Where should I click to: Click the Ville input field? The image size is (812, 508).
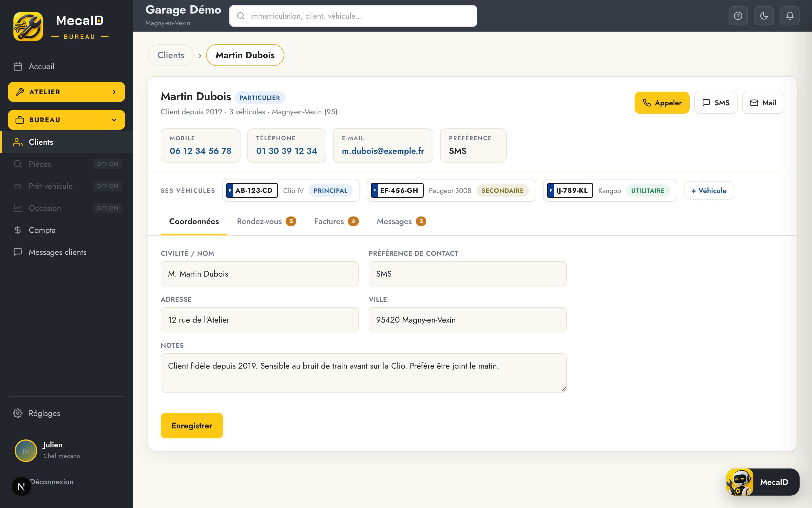[x=467, y=320]
